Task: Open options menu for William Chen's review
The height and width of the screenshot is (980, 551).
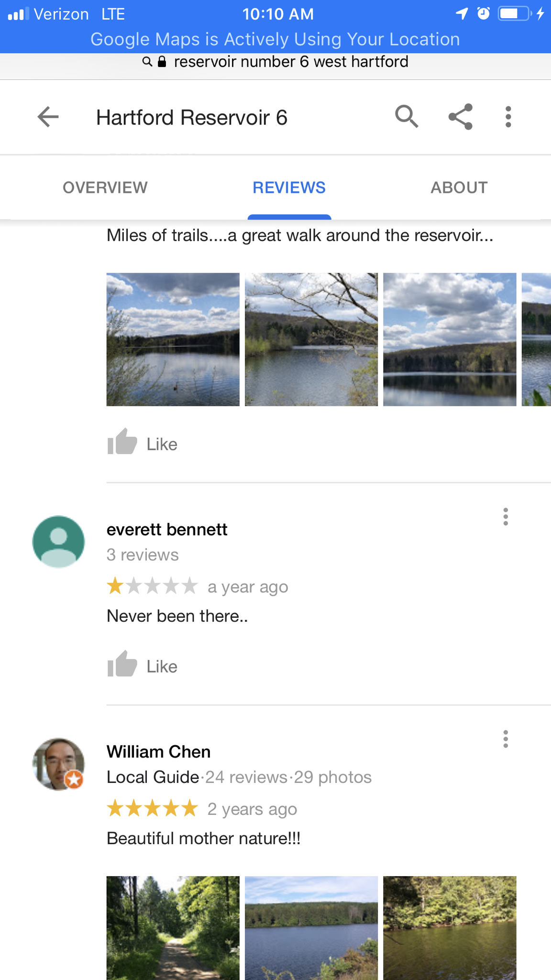Action: pyautogui.click(x=506, y=739)
